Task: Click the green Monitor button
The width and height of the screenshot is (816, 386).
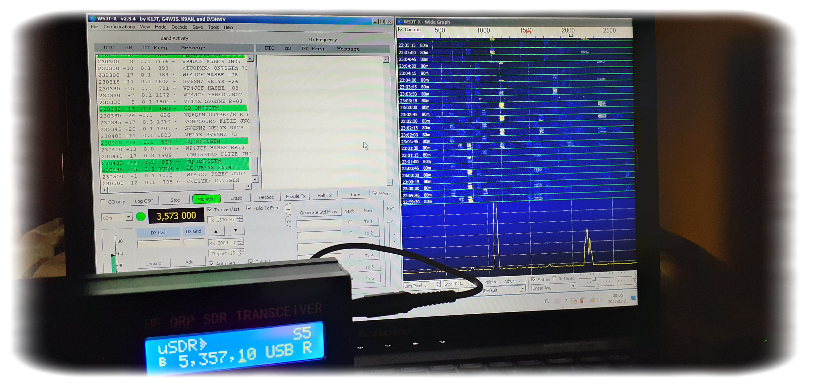Action: (x=206, y=199)
